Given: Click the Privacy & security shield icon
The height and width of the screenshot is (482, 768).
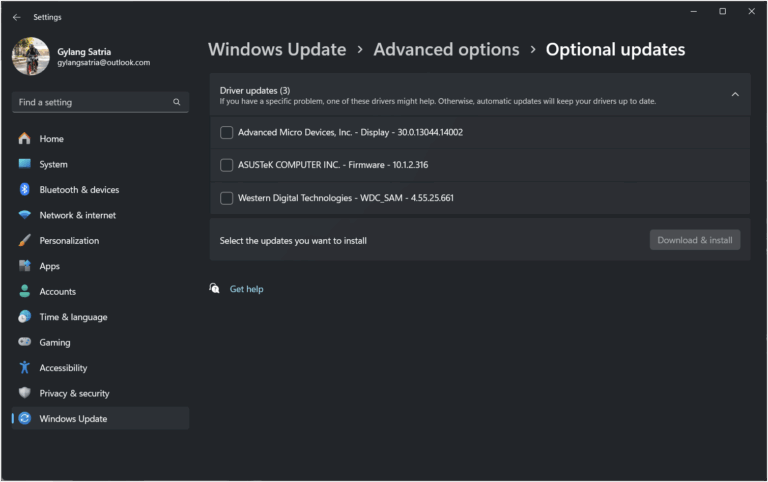Looking at the screenshot, I should [x=24, y=393].
